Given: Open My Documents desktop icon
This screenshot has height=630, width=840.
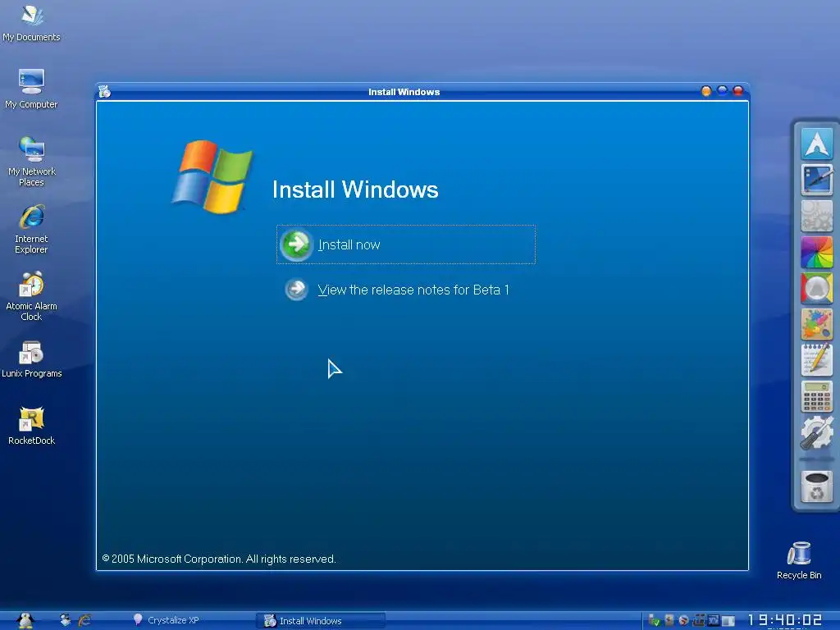Looking at the screenshot, I should (32, 22).
